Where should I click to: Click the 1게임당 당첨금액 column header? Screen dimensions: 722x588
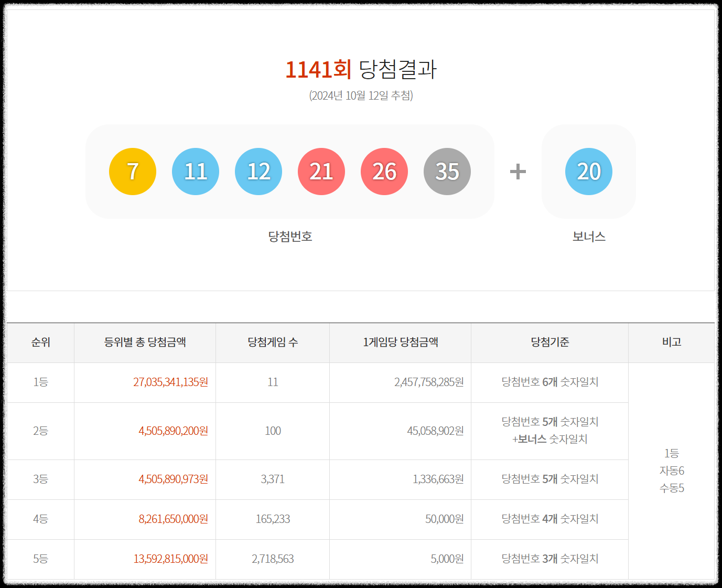(401, 343)
